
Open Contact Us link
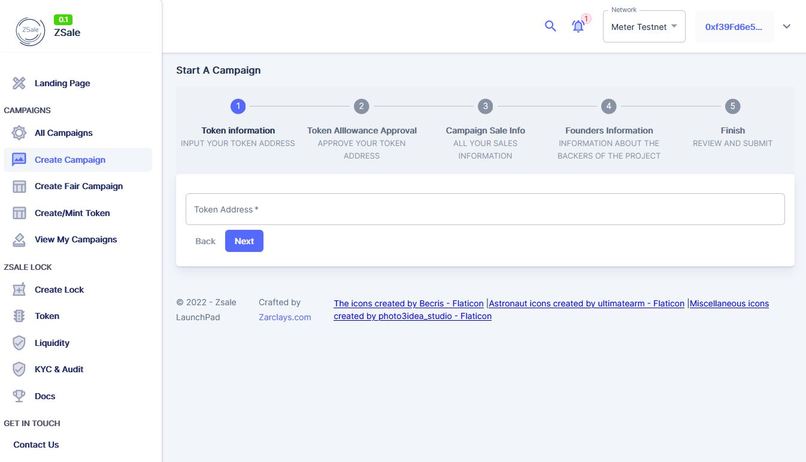pyautogui.click(x=36, y=445)
